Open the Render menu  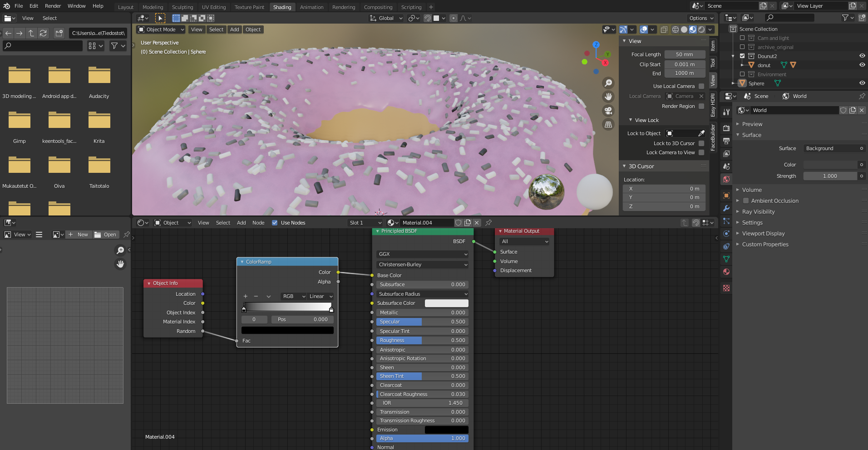pos(53,6)
